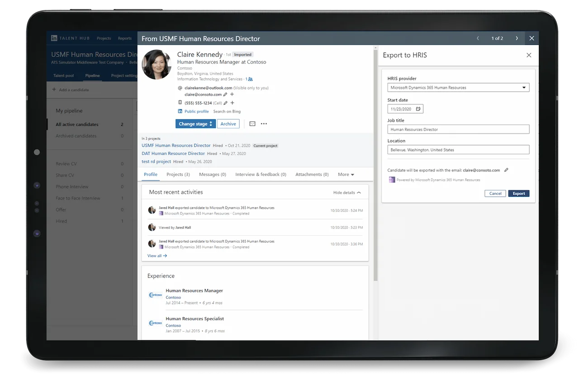The image size is (588, 385).
Task: Open the LinkedIn Public profile link
Action: 196,111
